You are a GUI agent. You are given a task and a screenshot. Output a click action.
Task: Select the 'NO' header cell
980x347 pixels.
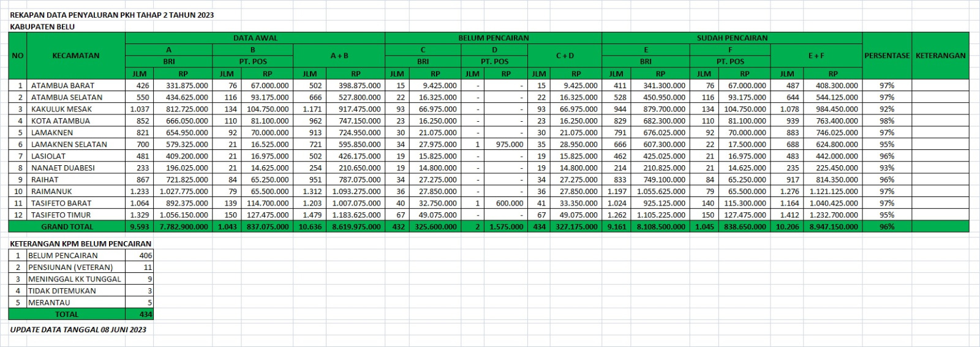click(x=18, y=56)
